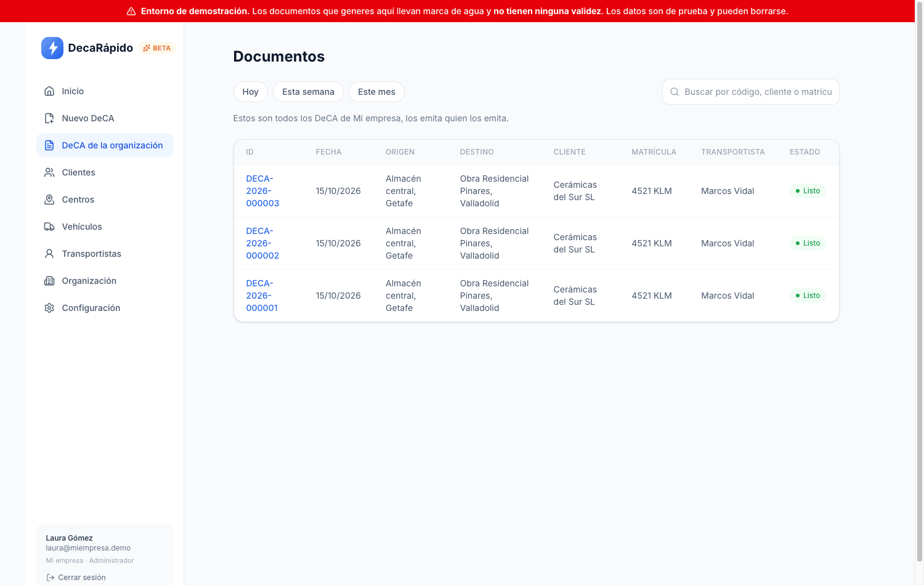Click the MATRÍCULA column header
Viewport: 924px width, 585px height.
tap(654, 152)
